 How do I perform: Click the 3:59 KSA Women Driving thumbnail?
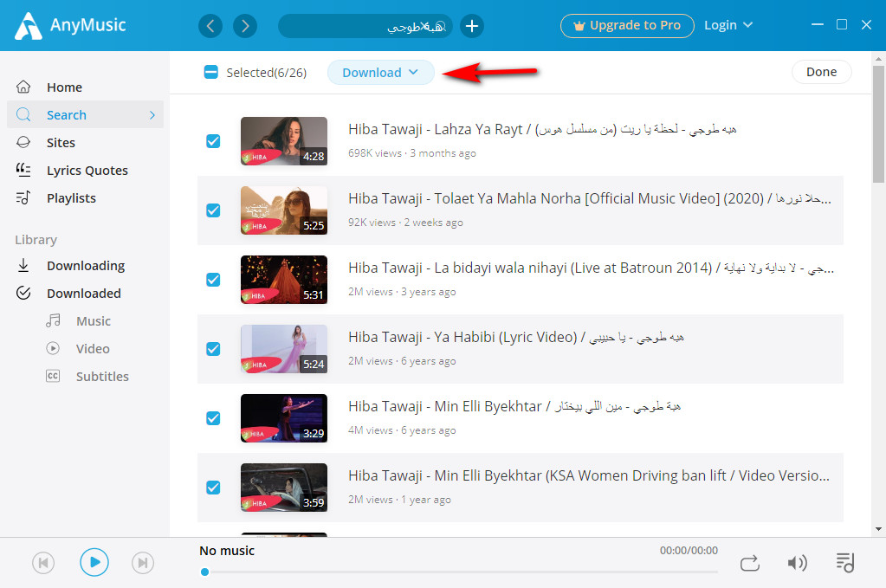[x=284, y=488]
